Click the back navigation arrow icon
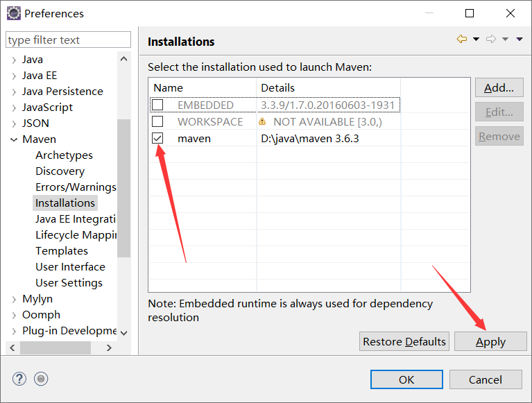This screenshot has height=403, width=532. (x=462, y=39)
